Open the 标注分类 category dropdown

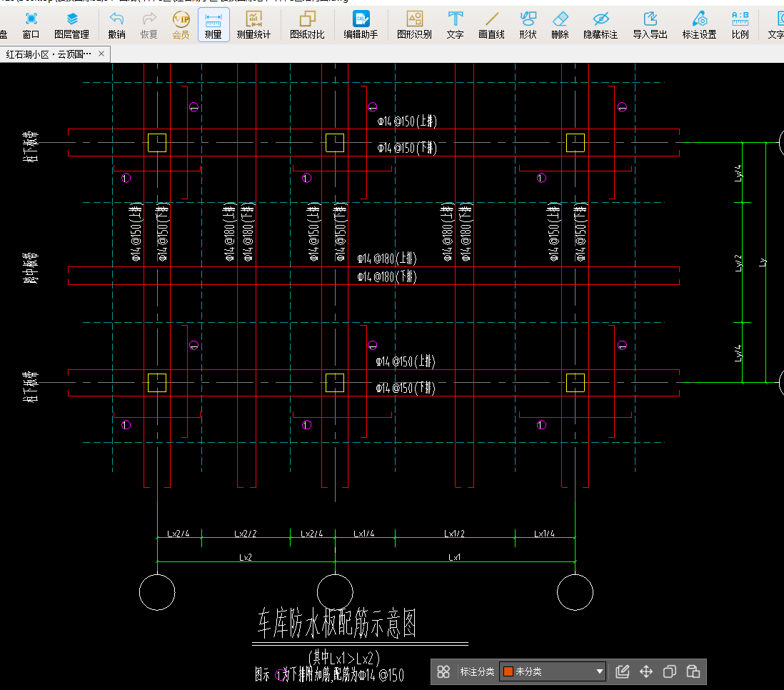(553, 671)
